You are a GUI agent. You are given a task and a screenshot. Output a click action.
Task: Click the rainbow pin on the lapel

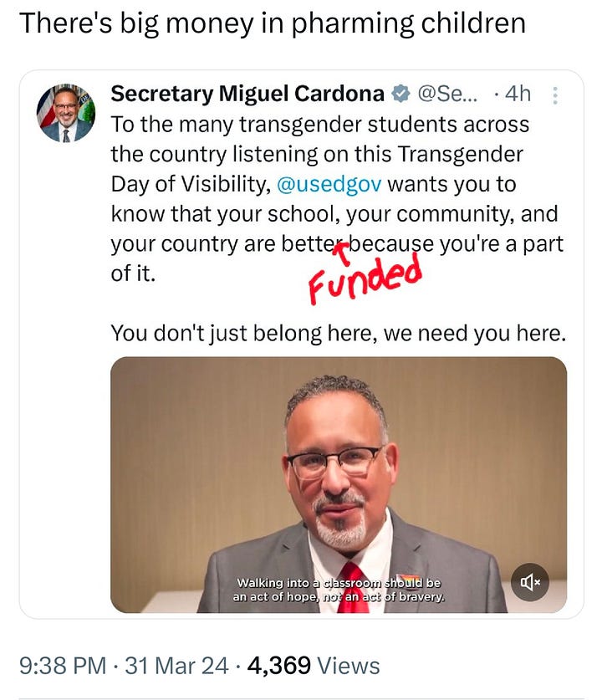[408, 580]
